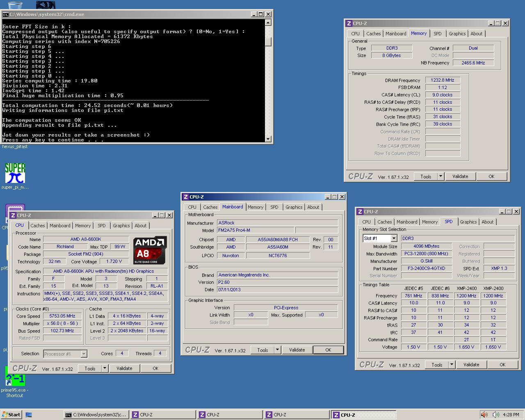Open the prime95.exe shortcut desktop icon
Viewport: 525px width, 420px height.
click(x=15, y=382)
